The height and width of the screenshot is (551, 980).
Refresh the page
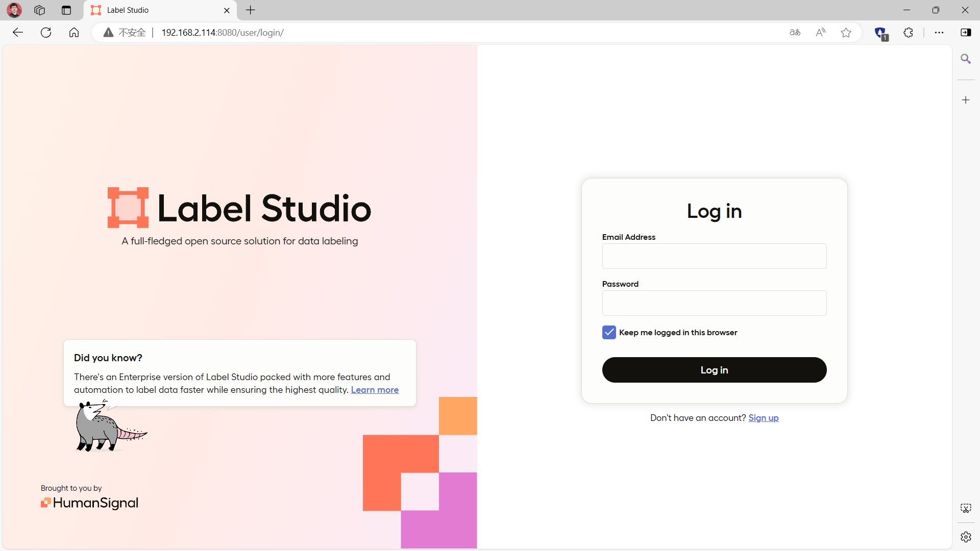point(46,33)
